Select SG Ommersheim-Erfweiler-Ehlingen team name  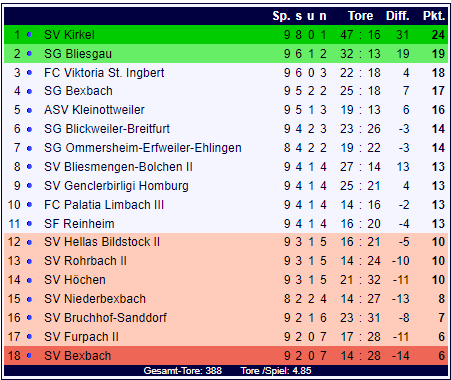[143, 148]
